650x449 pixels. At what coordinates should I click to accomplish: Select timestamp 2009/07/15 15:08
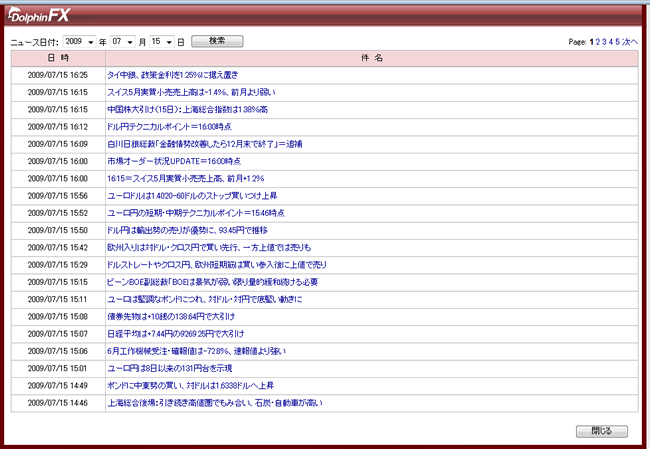[58, 316]
